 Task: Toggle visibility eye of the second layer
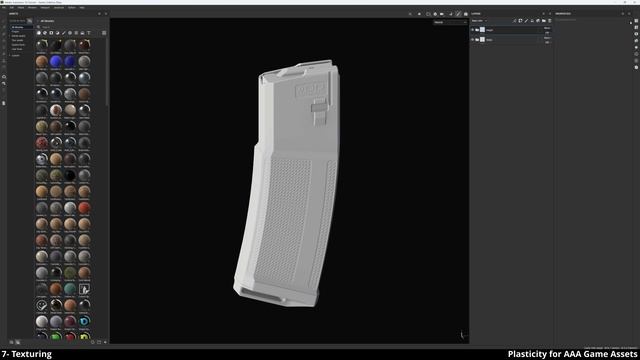coord(473,40)
